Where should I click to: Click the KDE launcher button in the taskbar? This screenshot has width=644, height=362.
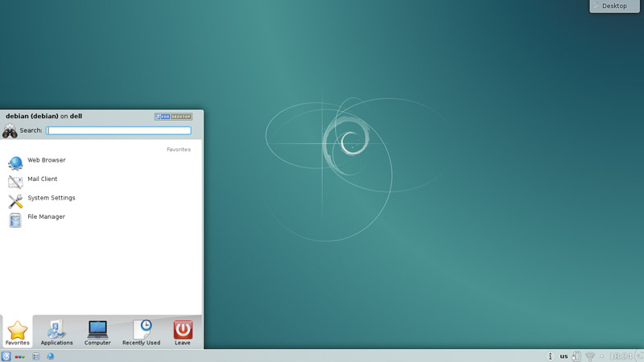(6, 356)
